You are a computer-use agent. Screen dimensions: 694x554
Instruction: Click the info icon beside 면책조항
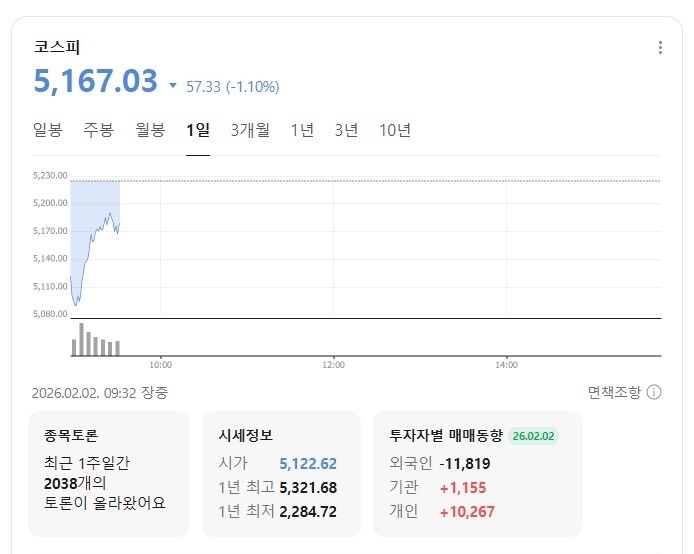(x=654, y=392)
